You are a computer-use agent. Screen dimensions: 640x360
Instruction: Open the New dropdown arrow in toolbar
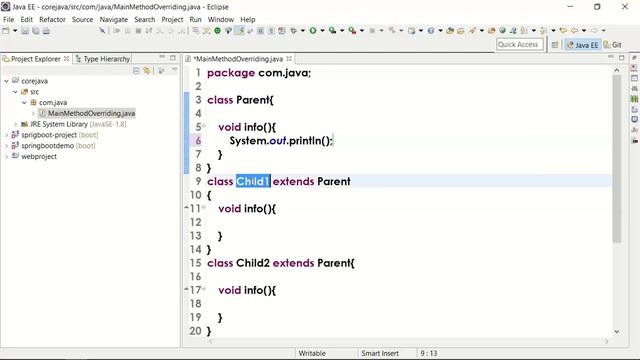click(x=15, y=31)
